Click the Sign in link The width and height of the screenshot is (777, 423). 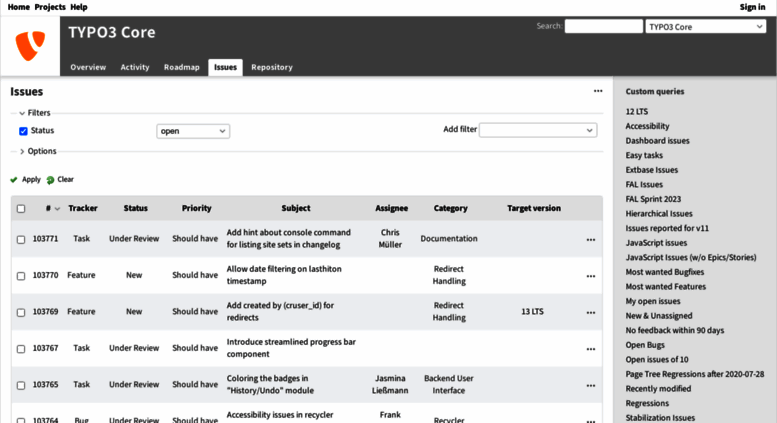[752, 7]
